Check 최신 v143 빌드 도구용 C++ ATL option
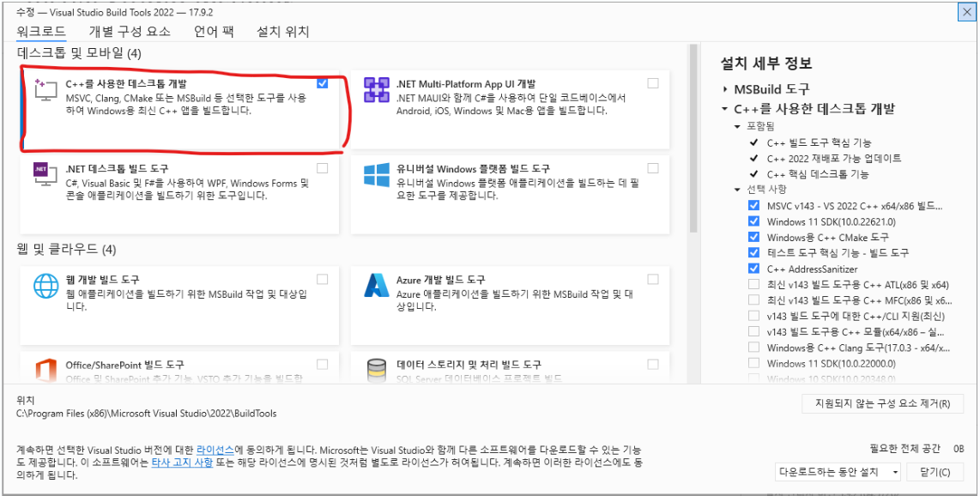 (753, 284)
